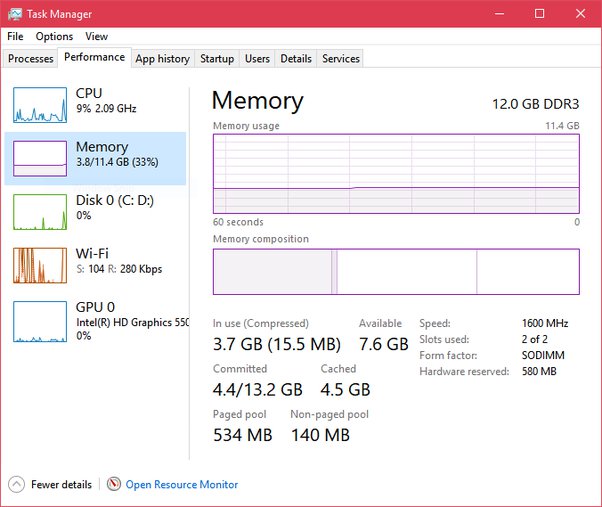Switch to the Processes tab
Image resolution: width=602 pixels, height=507 pixels.
[x=31, y=59]
